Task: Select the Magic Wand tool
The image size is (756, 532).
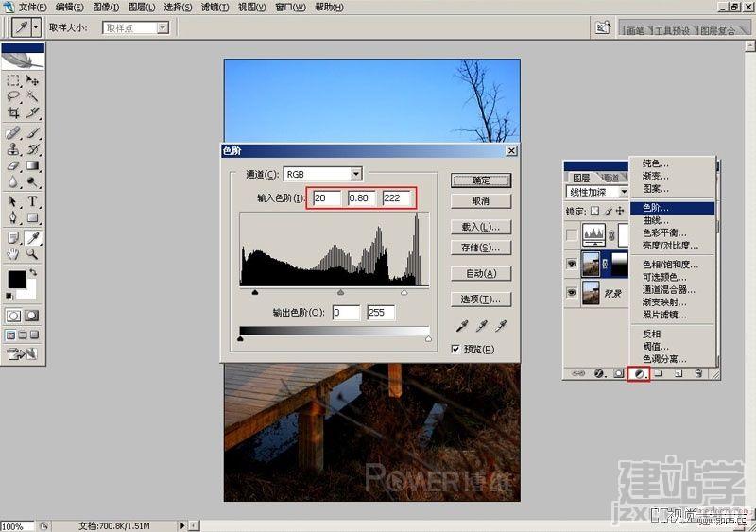Action: (32, 96)
